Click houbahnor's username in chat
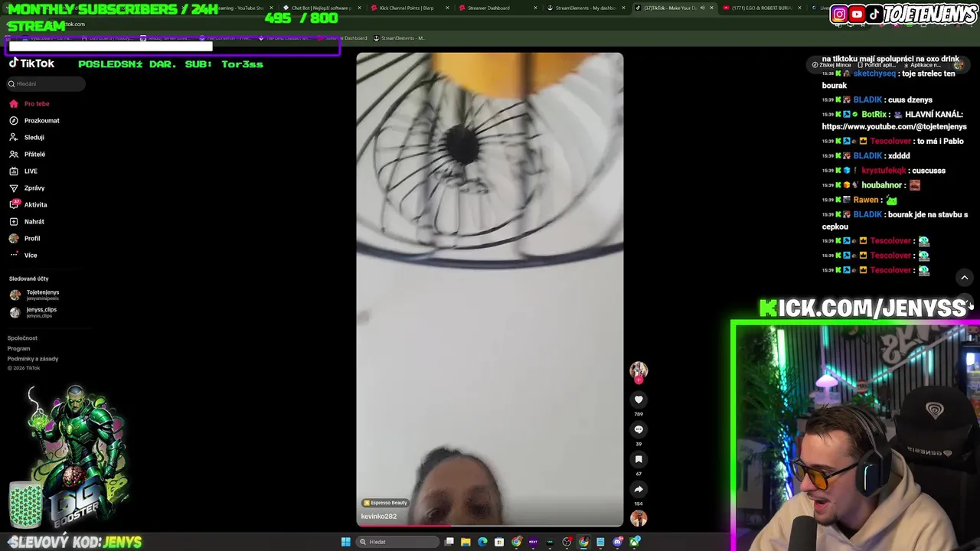980x551 pixels. coord(882,184)
